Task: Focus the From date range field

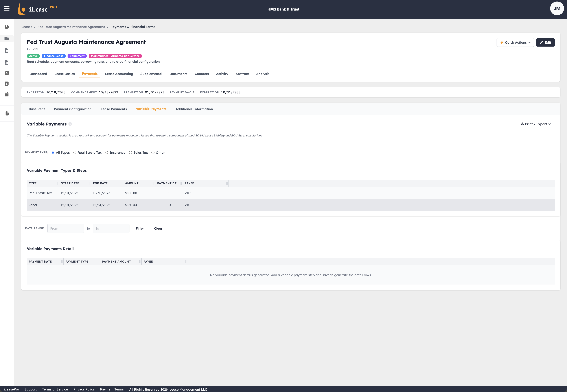Action: point(66,228)
